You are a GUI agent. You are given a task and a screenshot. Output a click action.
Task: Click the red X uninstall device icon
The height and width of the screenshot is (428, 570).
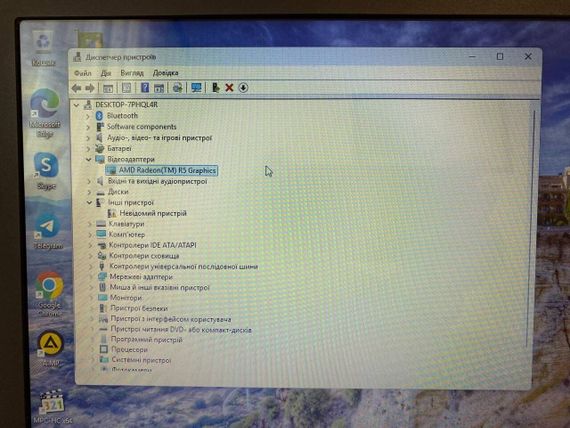[x=229, y=88]
